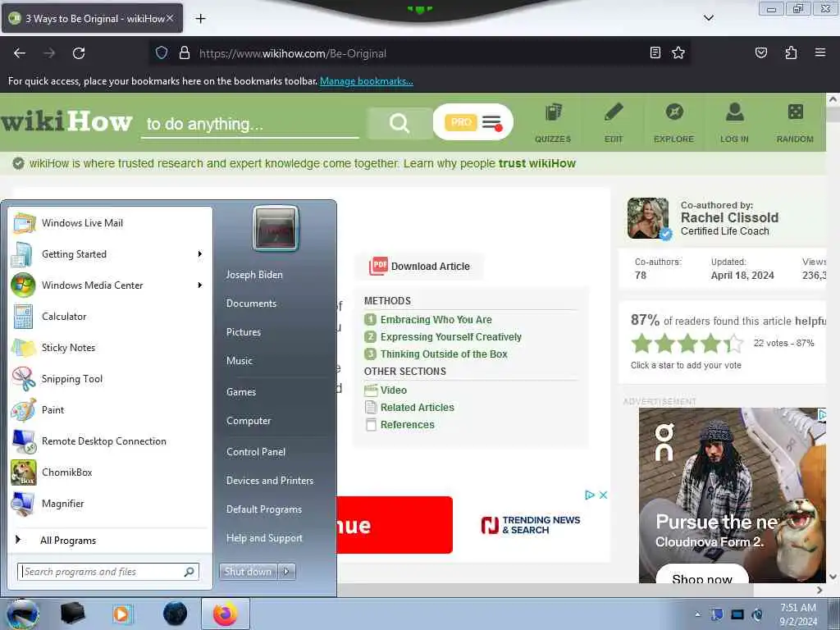
Task: Open Snipping Tool from Start menu
Action: 111,379
